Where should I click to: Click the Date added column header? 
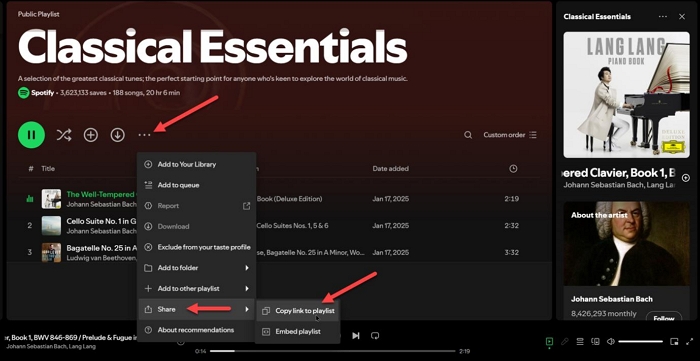pos(391,169)
